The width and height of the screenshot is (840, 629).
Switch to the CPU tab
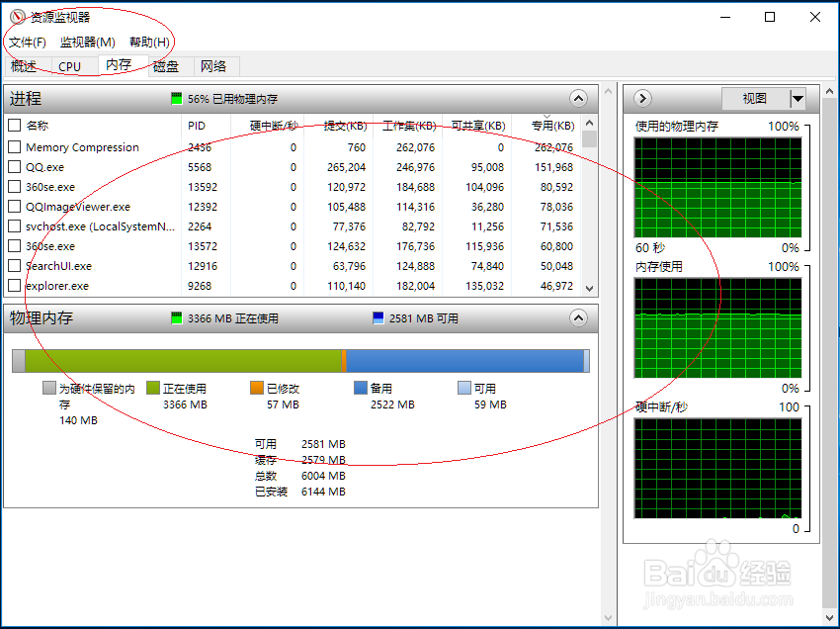click(69, 65)
